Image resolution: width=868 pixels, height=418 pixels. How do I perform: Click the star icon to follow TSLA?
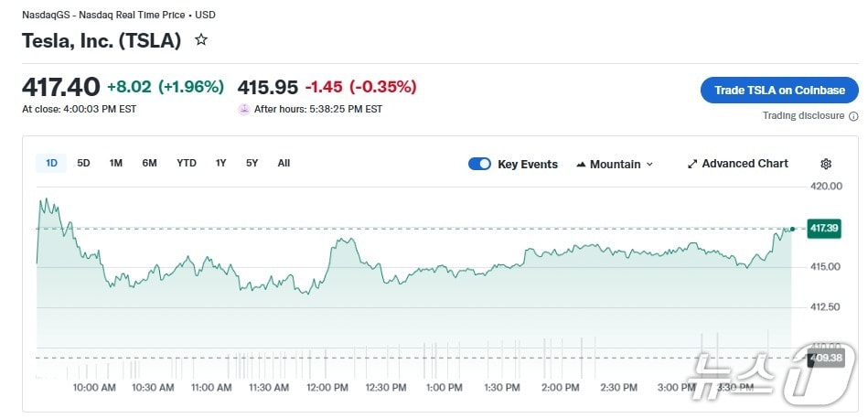pos(201,40)
